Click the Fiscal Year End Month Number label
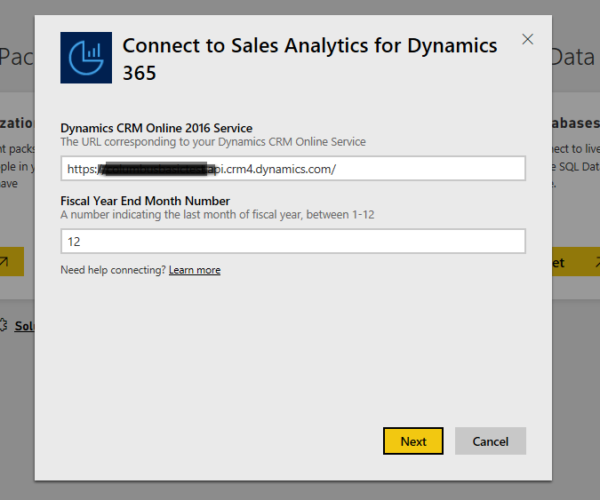This screenshot has height=500, width=600. point(145,201)
